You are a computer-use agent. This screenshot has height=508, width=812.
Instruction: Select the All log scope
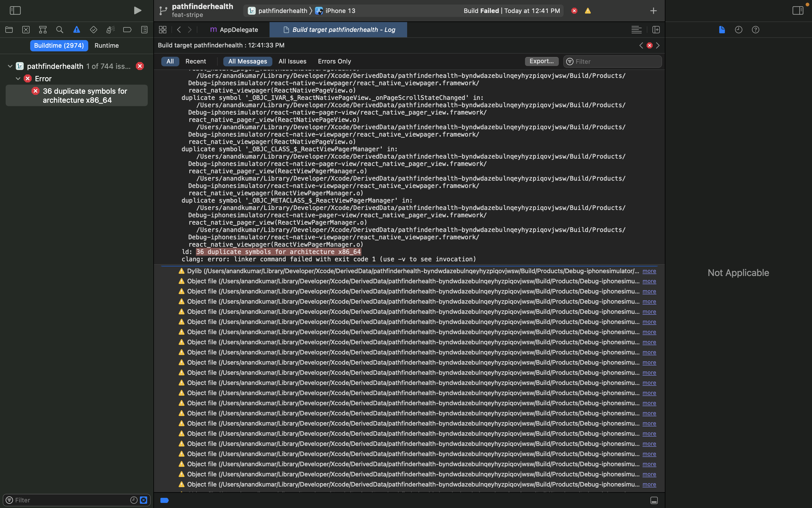[170, 61]
